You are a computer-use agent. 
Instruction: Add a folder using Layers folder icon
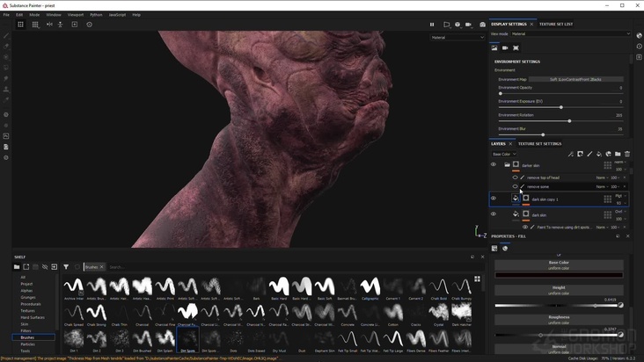tap(618, 154)
